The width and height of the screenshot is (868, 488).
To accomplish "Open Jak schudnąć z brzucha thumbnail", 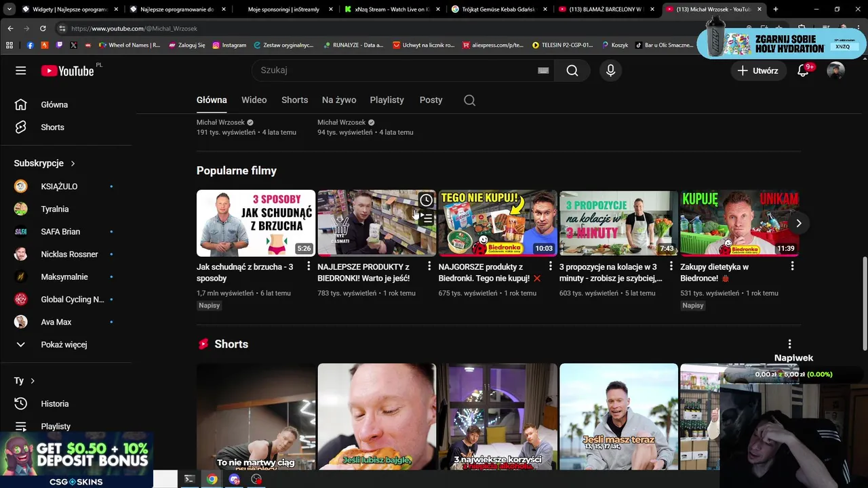I will coord(256,223).
